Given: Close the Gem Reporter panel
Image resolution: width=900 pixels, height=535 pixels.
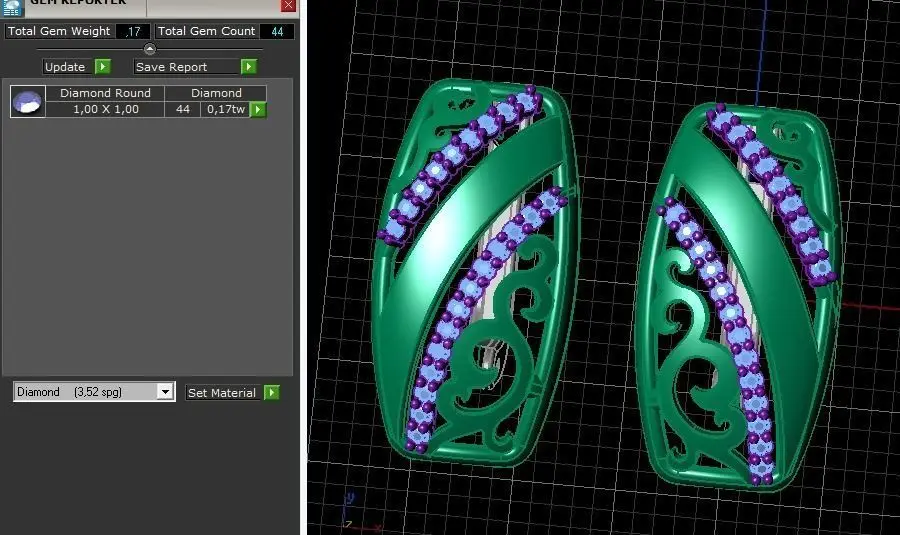Looking at the screenshot, I should [x=288, y=6].
